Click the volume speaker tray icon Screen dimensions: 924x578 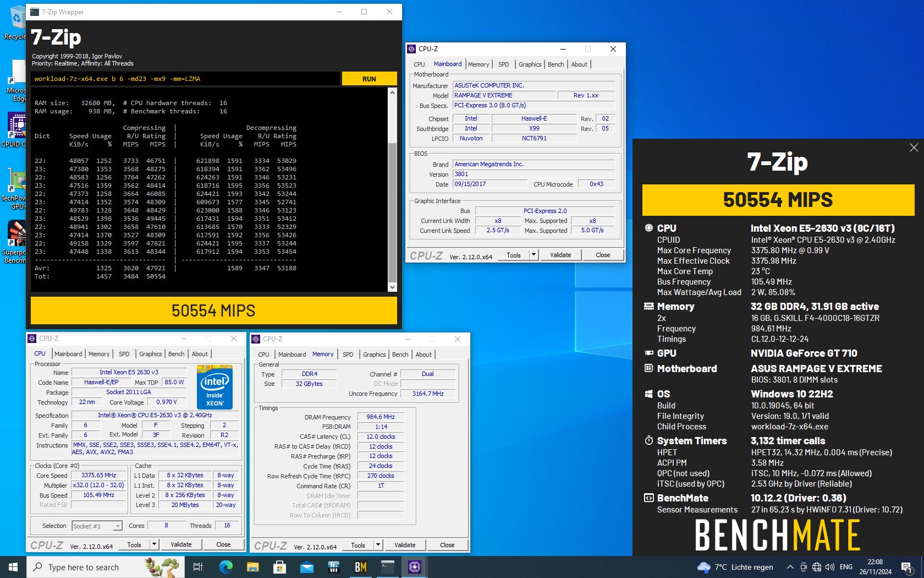pos(830,567)
